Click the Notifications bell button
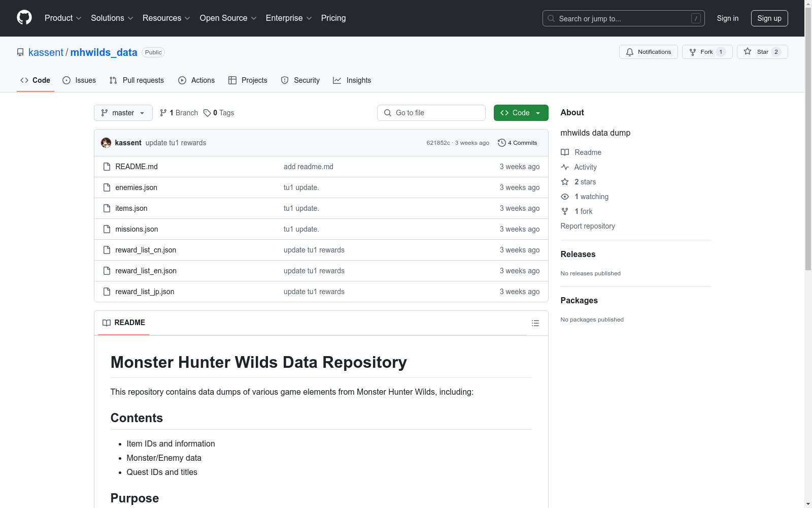 coord(648,52)
